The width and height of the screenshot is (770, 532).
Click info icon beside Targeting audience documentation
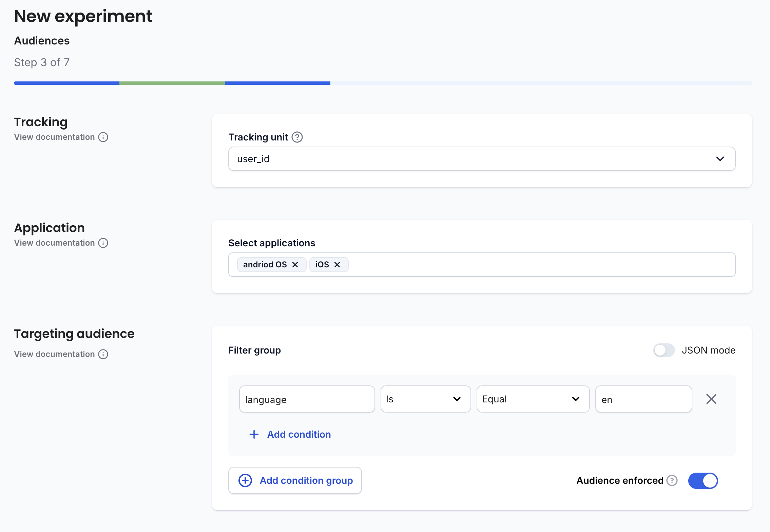click(x=103, y=354)
